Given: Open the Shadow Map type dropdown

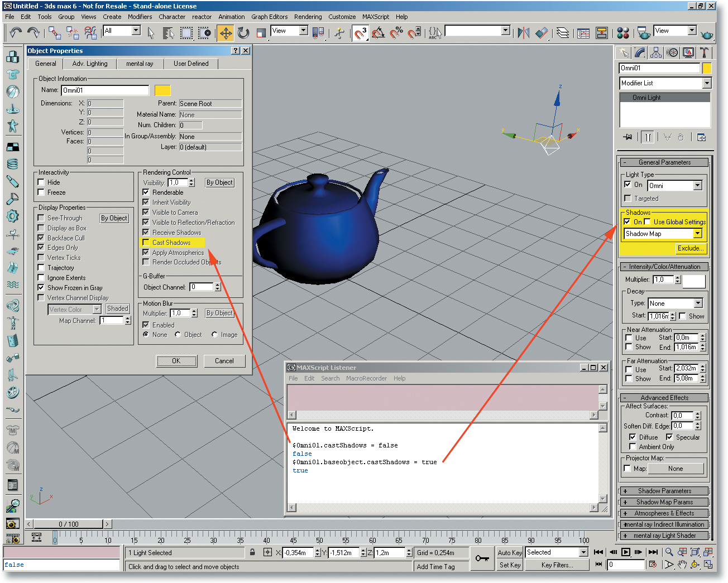Looking at the screenshot, I should [698, 234].
